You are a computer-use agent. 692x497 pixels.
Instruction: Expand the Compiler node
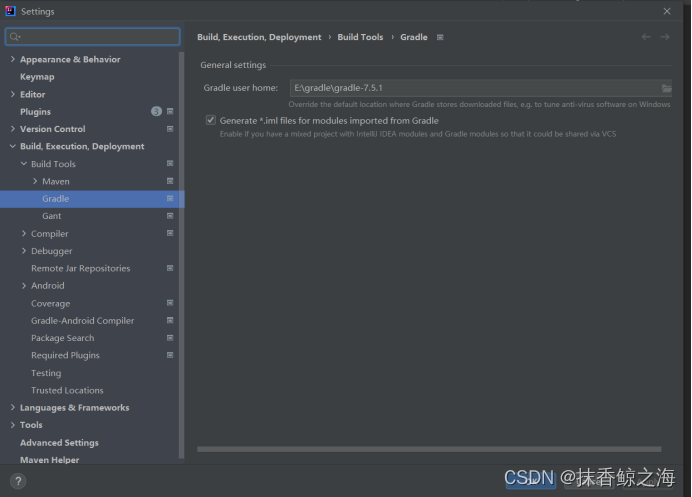coord(24,233)
